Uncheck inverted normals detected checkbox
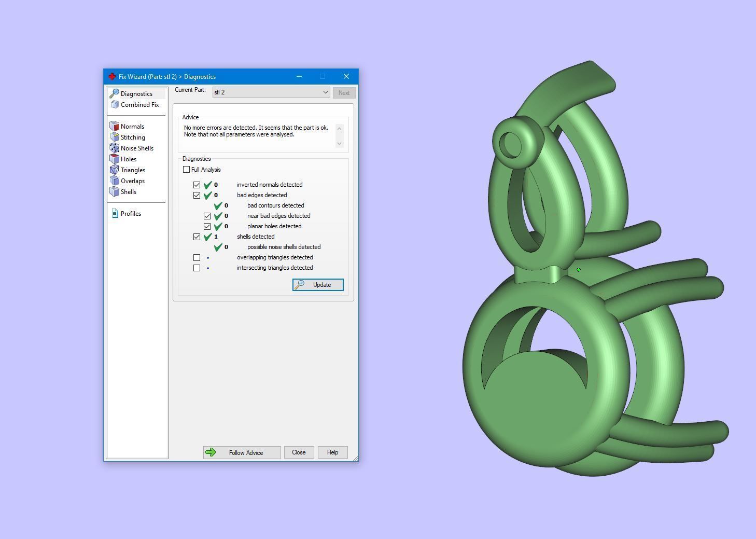Screen dimensions: 756x539 pyautogui.click(x=197, y=185)
